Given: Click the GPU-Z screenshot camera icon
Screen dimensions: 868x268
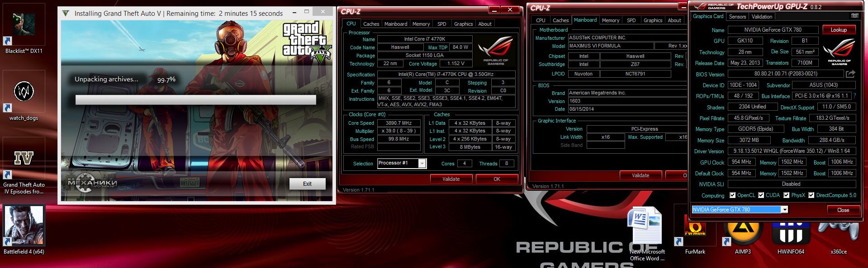Looking at the screenshot, I should (x=855, y=16).
